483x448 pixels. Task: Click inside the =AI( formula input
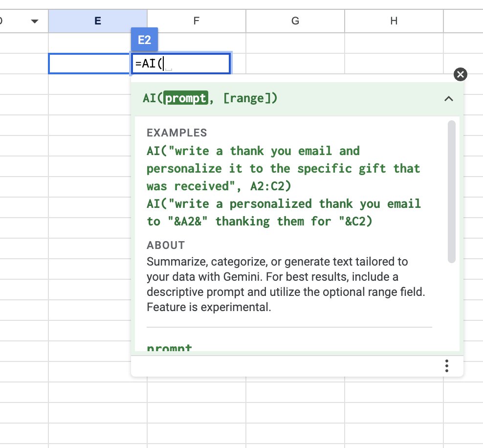(181, 63)
